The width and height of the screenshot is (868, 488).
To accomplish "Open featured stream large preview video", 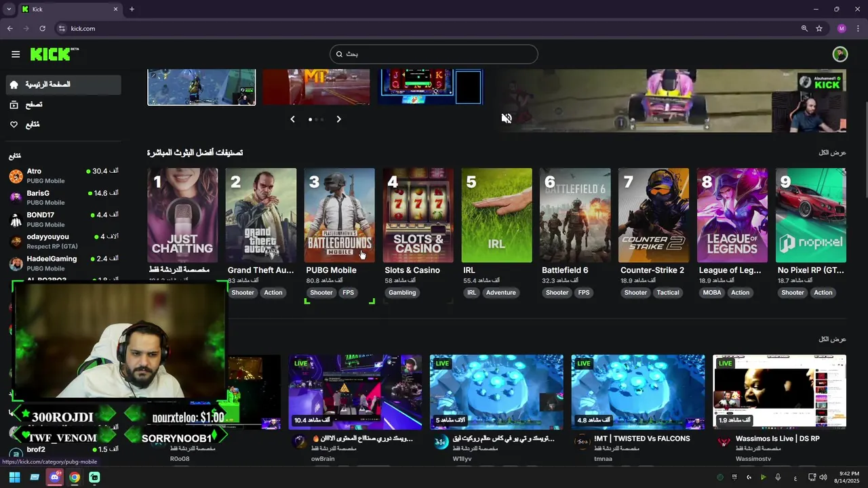I will click(x=671, y=100).
